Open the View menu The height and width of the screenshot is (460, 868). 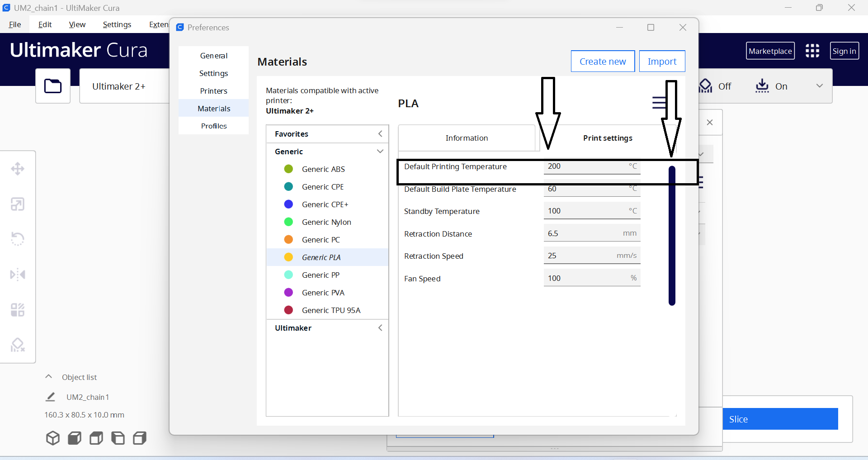tap(77, 24)
